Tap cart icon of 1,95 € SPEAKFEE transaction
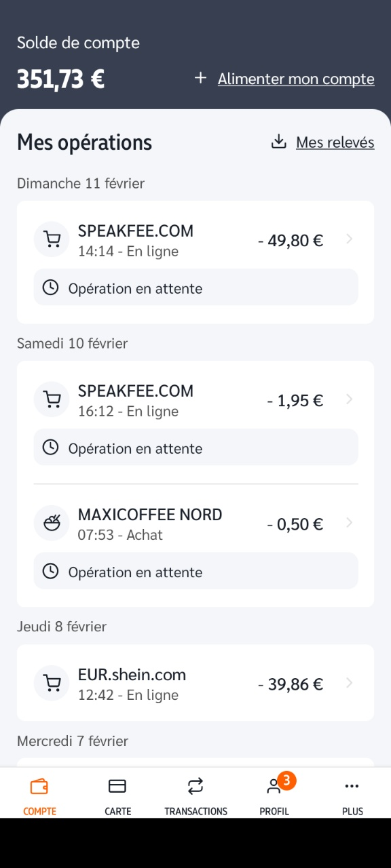This screenshot has height=868, width=391. 52,399
